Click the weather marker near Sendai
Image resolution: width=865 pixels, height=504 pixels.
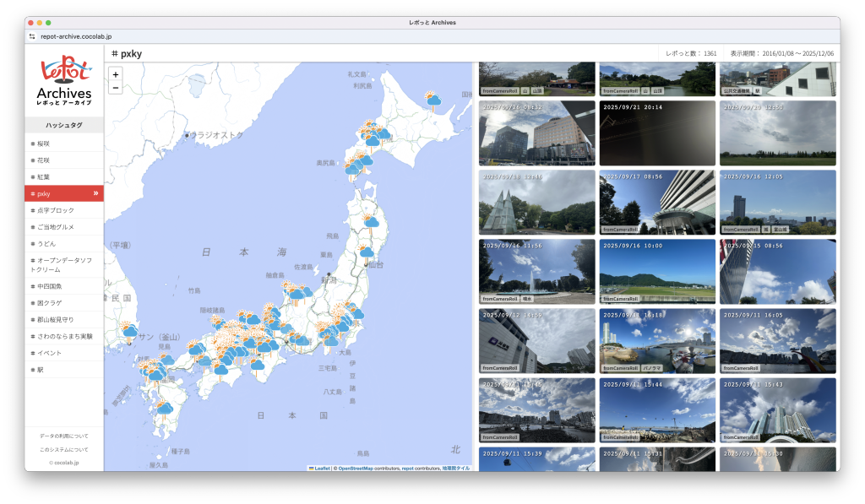(x=366, y=252)
